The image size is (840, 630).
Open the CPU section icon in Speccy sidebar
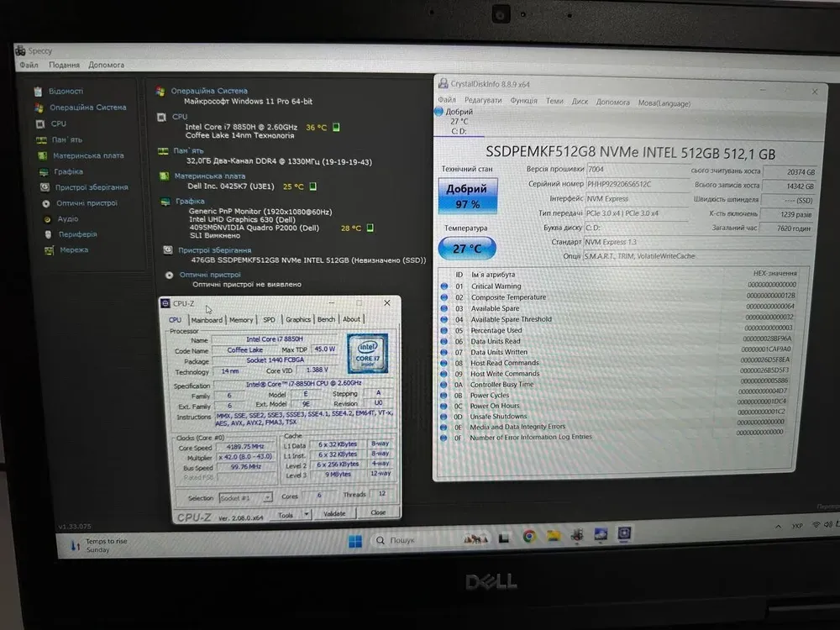pos(39,123)
